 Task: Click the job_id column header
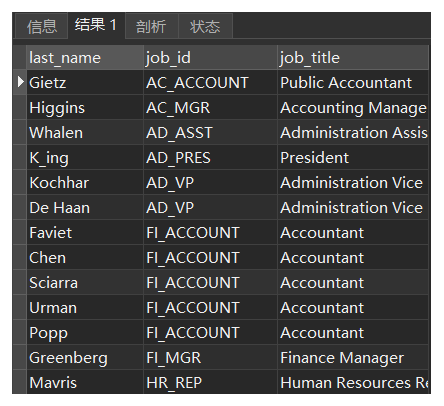(210, 58)
